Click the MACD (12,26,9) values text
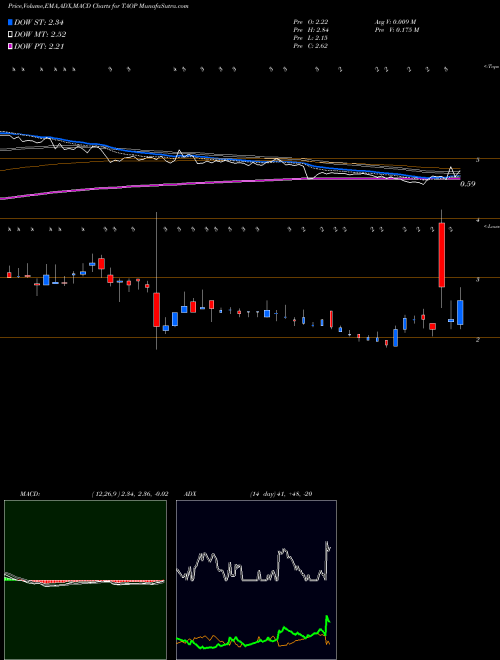Screen dimensions: 500x660 (130, 494)
